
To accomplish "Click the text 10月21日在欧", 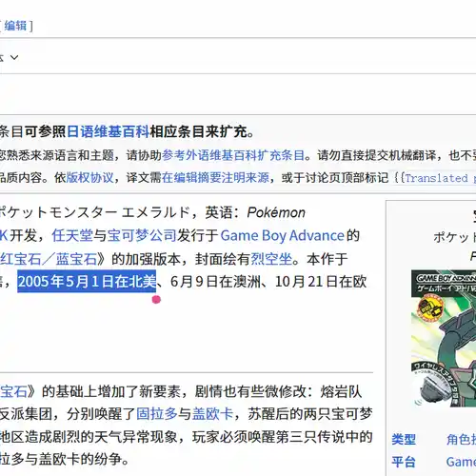I will pyautogui.click(x=321, y=282).
